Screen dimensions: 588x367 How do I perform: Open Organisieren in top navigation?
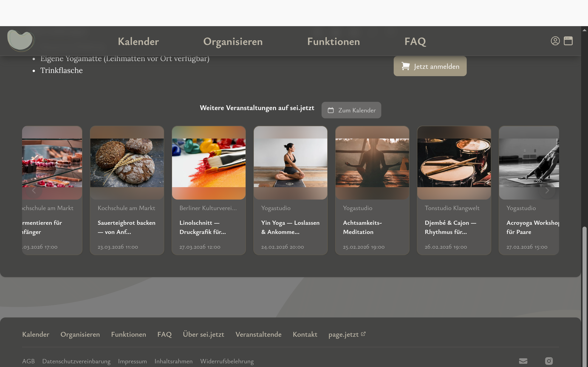[x=233, y=42]
